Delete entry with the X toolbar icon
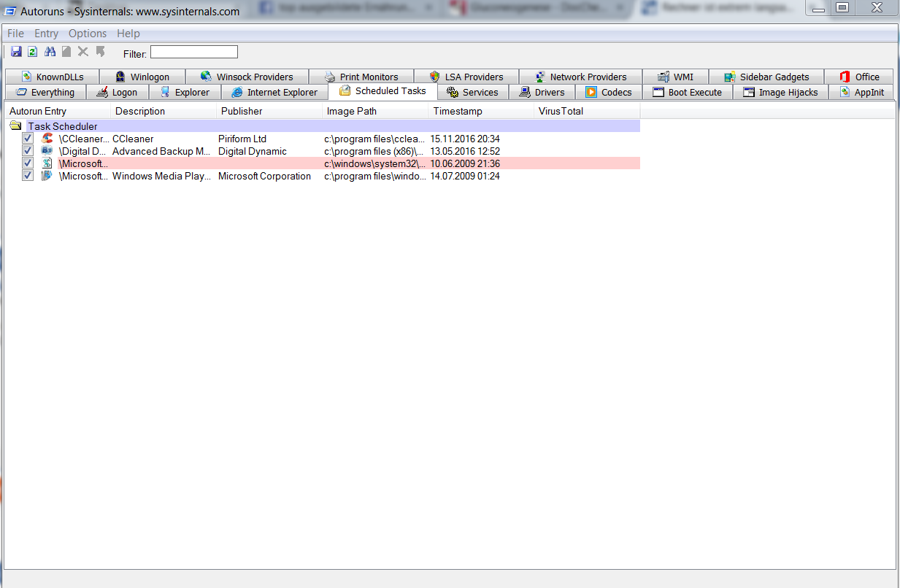900x588 pixels. [83, 52]
